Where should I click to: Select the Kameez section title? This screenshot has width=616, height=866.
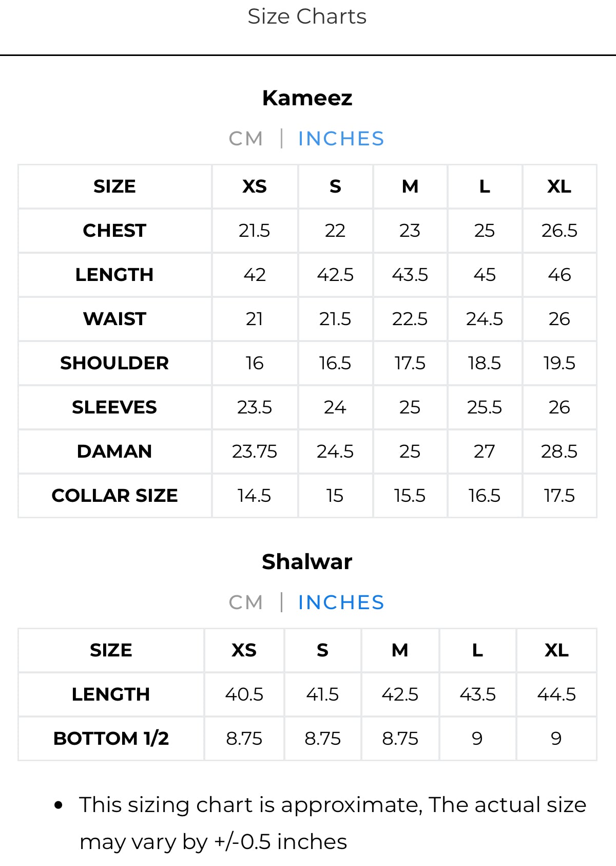tap(307, 98)
